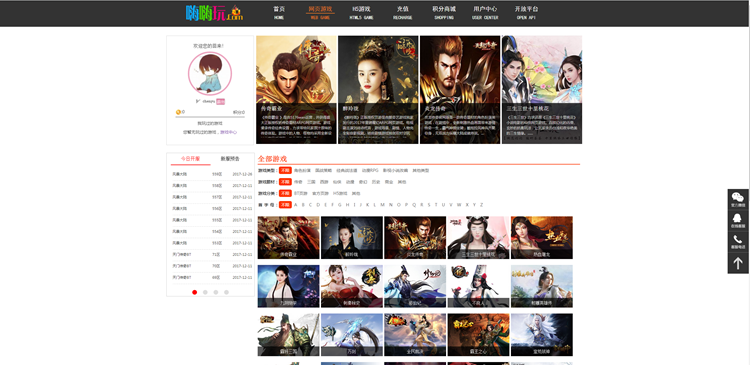Viewport: 750px width, 365px height.
Task: Filter games by first letter A
Action: tap(296, 205)
